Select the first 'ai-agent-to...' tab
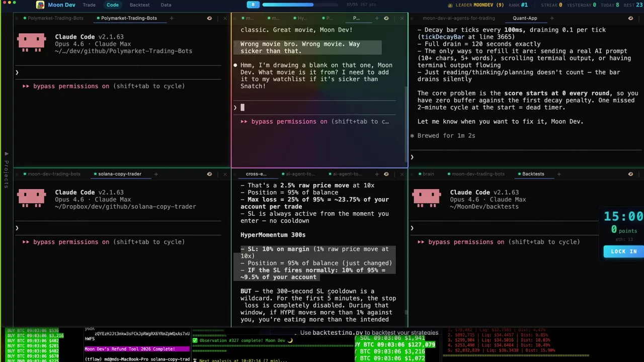The height and width of the screenshot is (362, 644). point(300,174)
